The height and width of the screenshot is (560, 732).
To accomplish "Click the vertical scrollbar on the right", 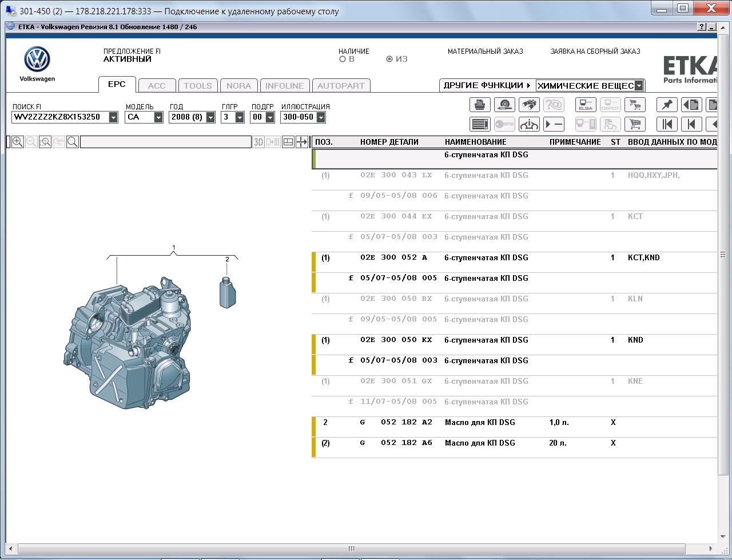I will coord(722,255).
